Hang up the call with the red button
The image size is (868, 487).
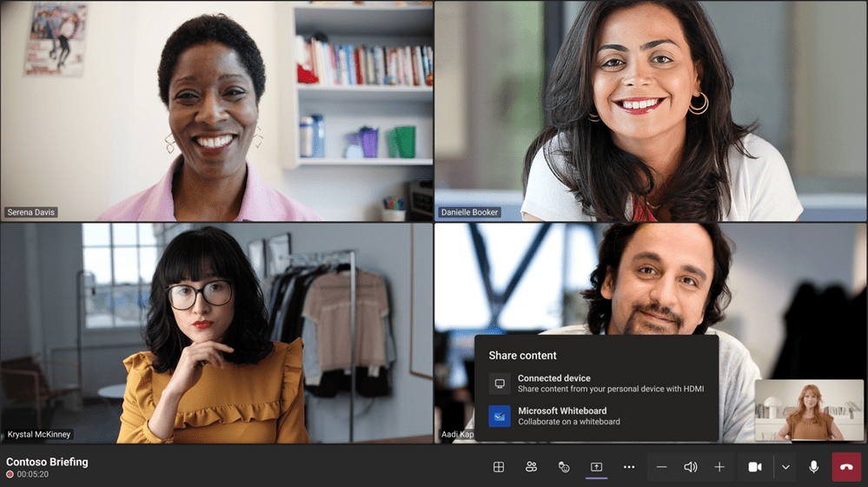pos(846,467)
